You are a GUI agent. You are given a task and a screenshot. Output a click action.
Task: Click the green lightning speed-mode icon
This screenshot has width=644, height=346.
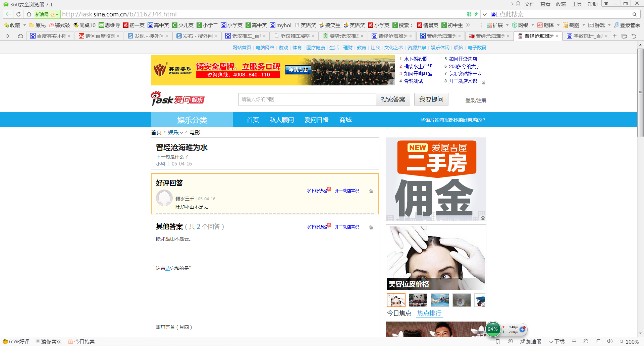point(476,14)
